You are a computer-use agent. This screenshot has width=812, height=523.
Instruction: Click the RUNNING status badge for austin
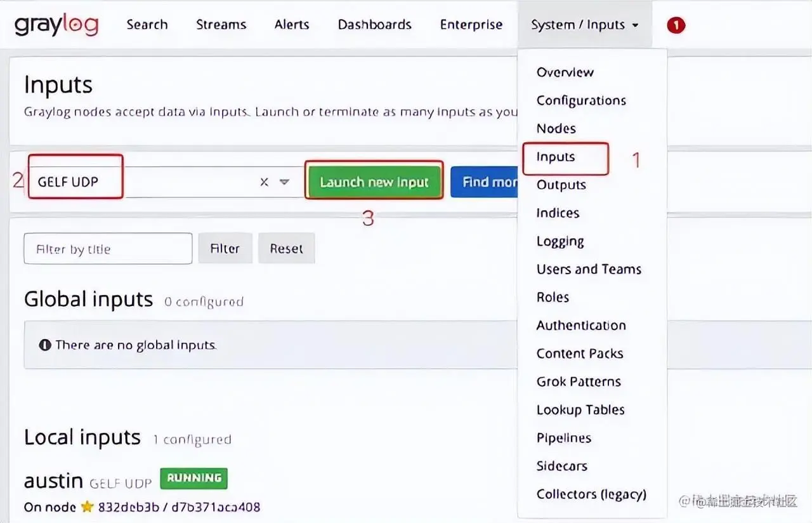193,479
